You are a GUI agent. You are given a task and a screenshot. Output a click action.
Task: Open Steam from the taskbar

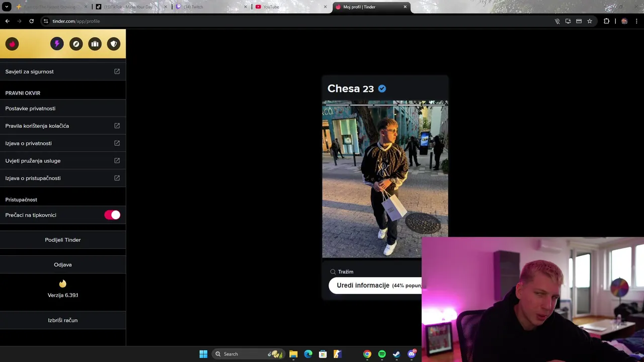point(396,354)
